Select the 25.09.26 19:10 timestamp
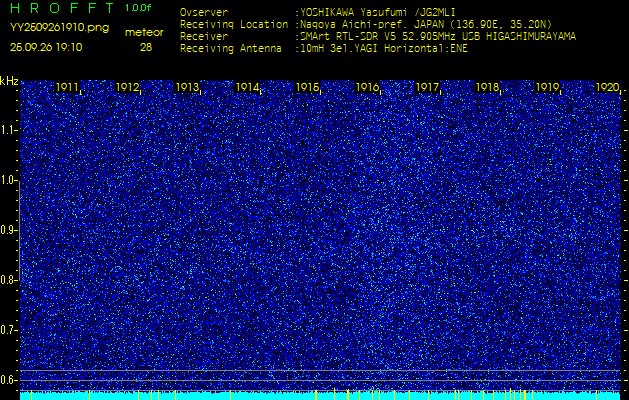This screenshot has width=629, height=400. (x=46, y=47)
